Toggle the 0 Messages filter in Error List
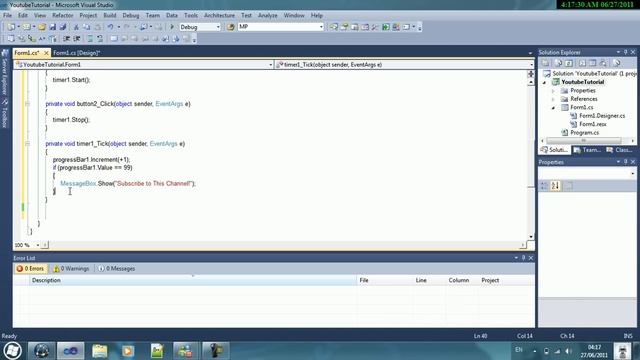The image size is (640, 360). coord(117,269)
